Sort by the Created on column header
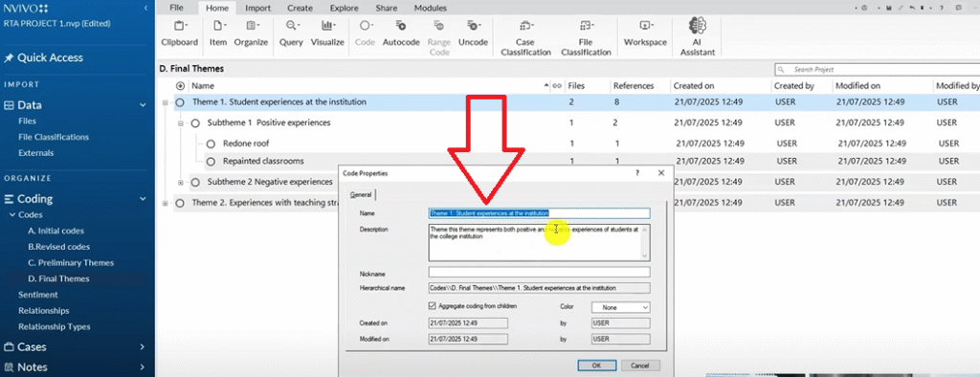980x377 pixels. 693,86
